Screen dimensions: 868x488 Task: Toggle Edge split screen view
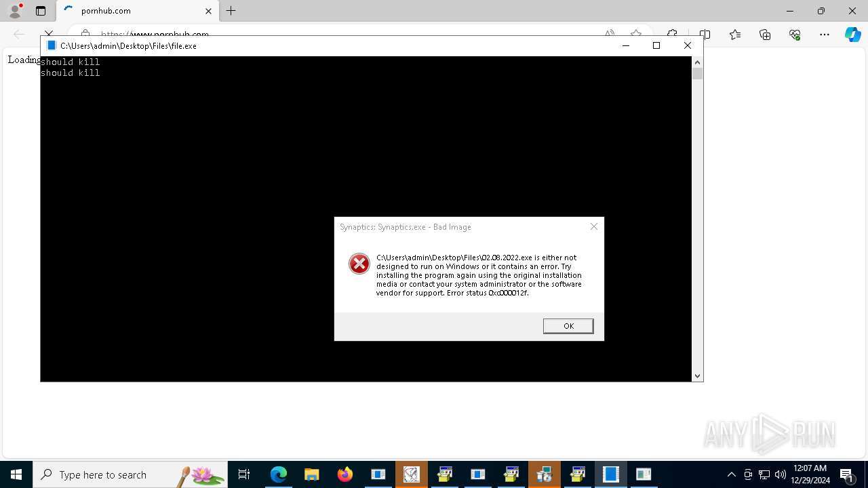pyautogui.click(x=705, y=34)
